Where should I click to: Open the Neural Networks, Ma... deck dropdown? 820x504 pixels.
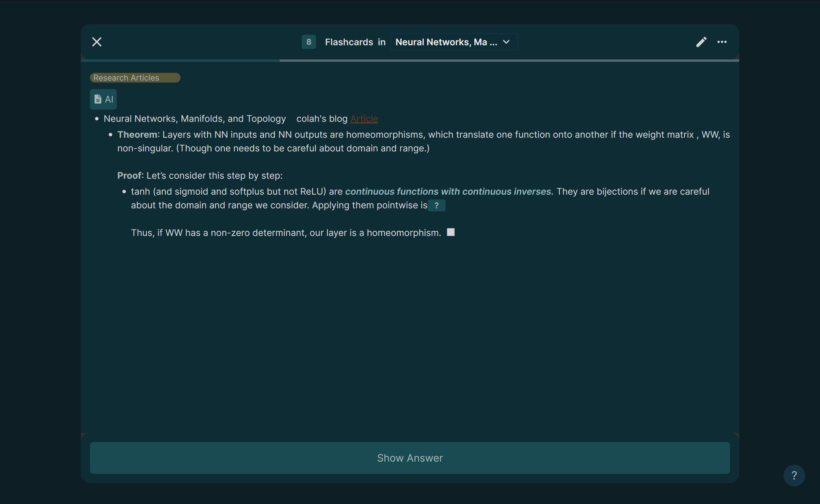(454, 42)
